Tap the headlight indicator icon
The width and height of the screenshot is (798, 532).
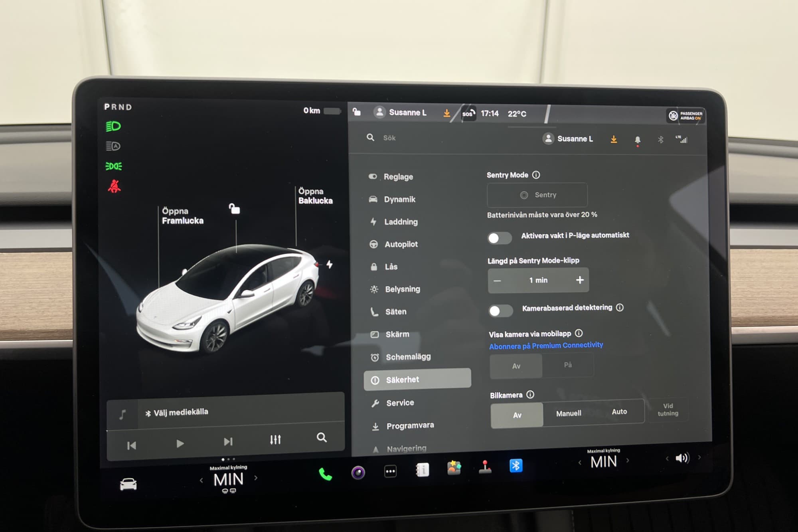tap(113, 127)
